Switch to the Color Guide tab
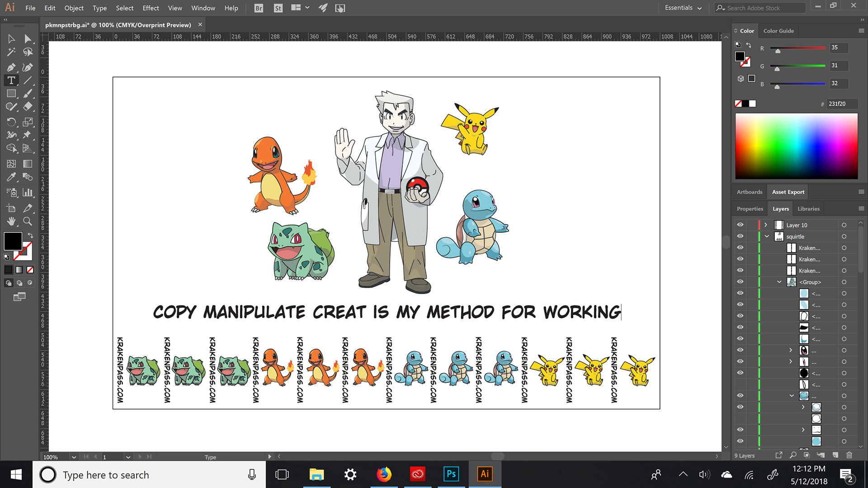Screen dimensions: 868x488 [x=778, y=31]
